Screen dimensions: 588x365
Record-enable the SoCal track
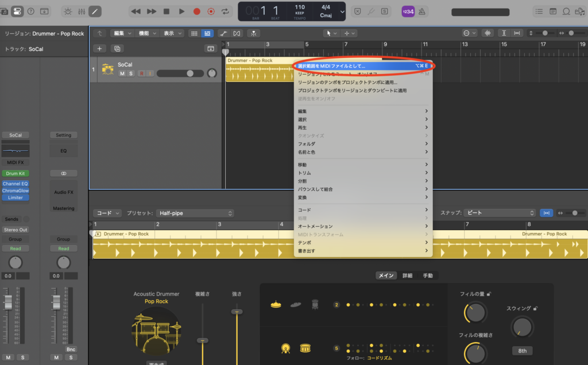click(141, 73)
